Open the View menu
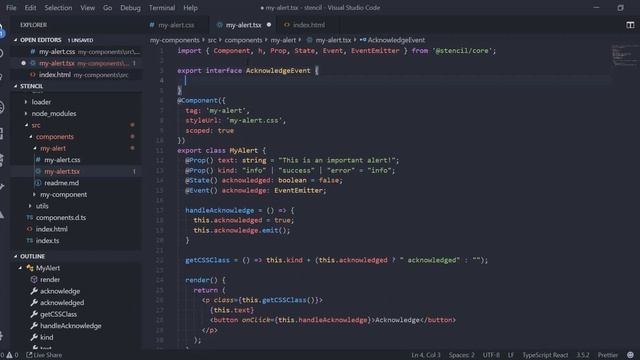The height and width of the screenshot is (360, 640). (87, 8)
